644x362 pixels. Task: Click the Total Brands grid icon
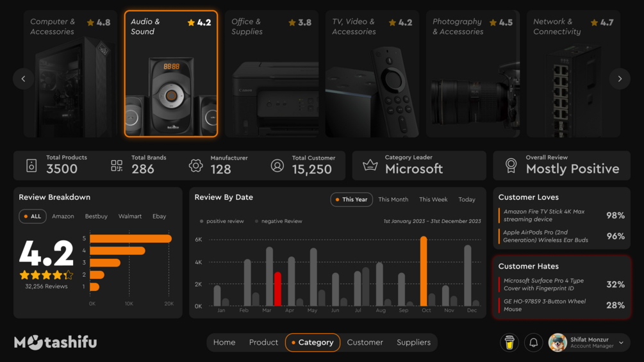[x=117, y=165]
